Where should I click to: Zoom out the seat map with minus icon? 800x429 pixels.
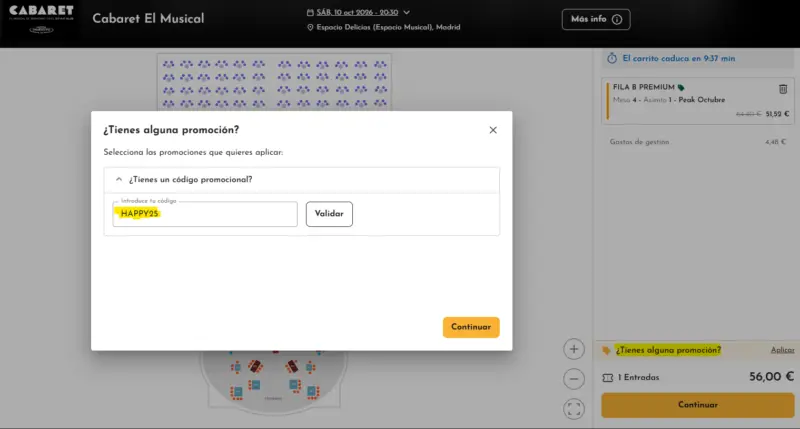click(574, 379)
